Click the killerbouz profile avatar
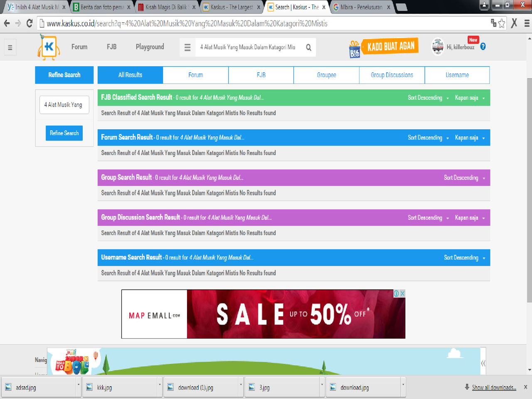 coord(438,47)
